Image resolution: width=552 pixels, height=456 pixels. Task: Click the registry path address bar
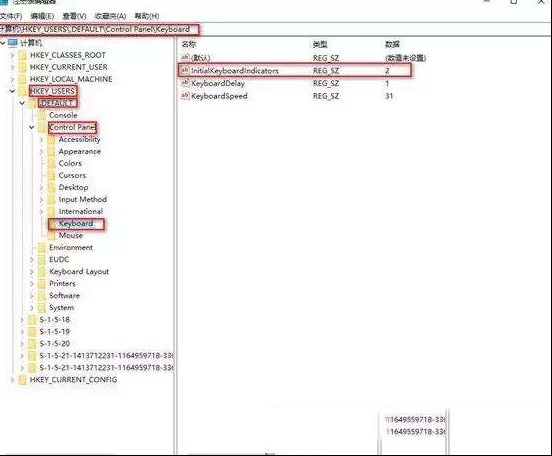[275, 29]
